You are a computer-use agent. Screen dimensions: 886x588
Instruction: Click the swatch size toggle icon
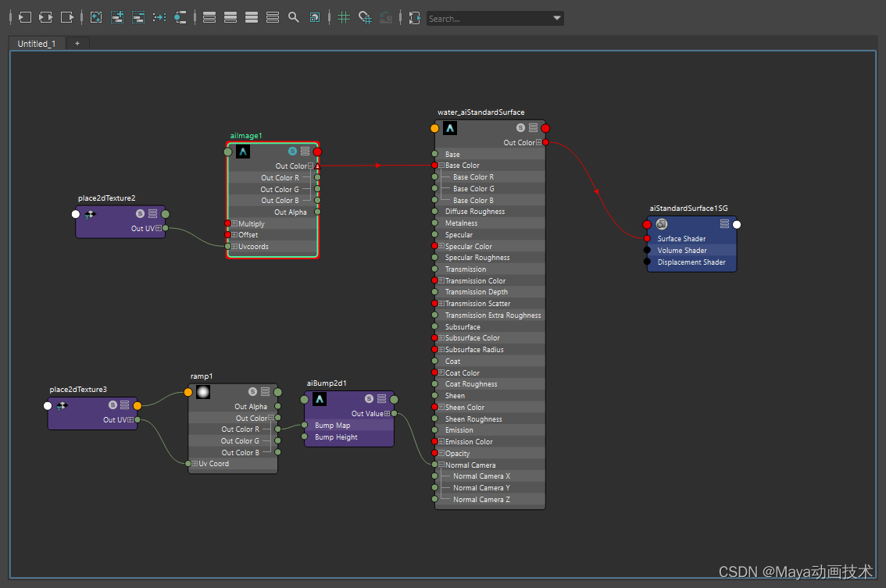pos(315,17)
